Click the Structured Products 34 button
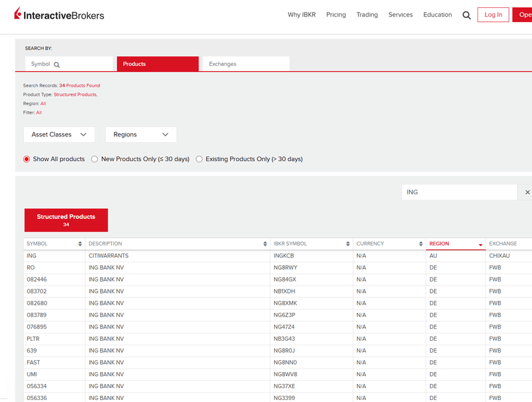Image resolution: width=532 pixels, height=402 pixels. (66, 220)
